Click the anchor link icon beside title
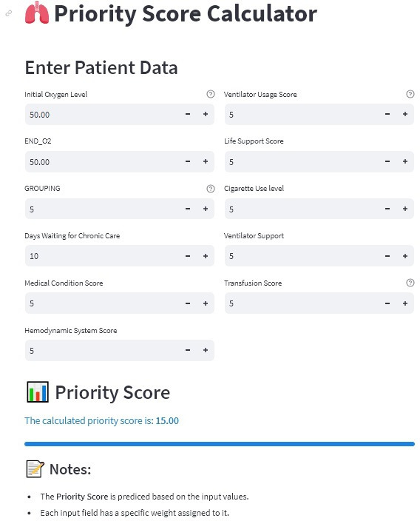420x521 pixels. click(x=9, y=13)
